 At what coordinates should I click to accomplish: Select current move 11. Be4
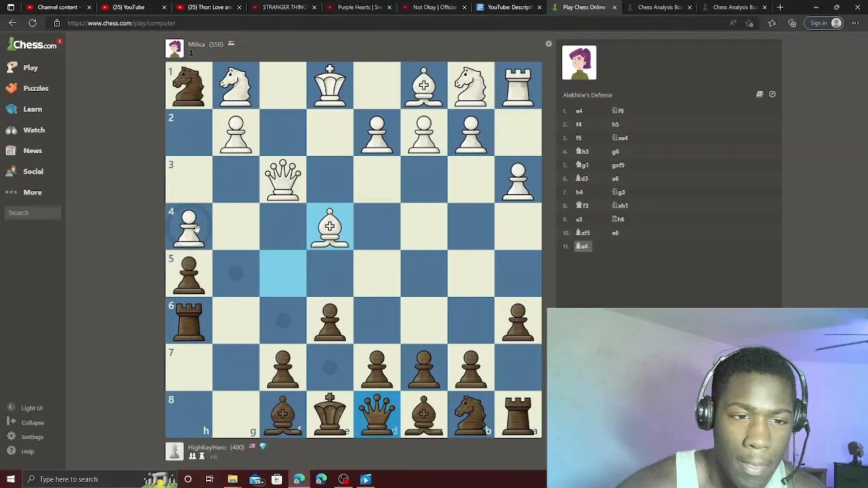pyautogui.click(x=583, y=246)
